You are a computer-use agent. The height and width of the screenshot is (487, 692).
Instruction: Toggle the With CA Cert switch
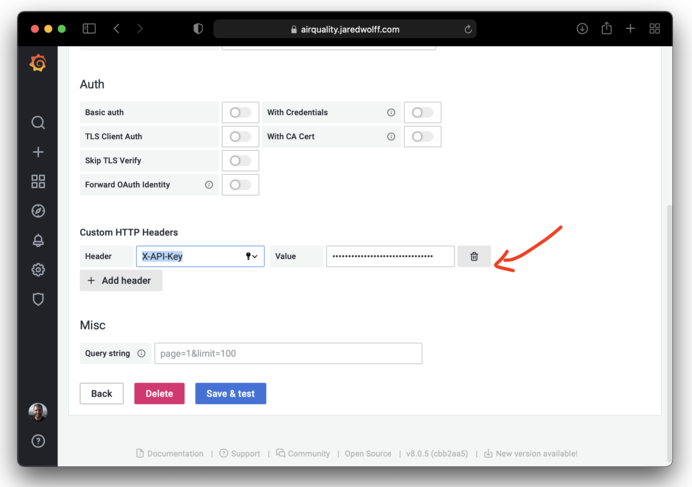click(422, 137)
